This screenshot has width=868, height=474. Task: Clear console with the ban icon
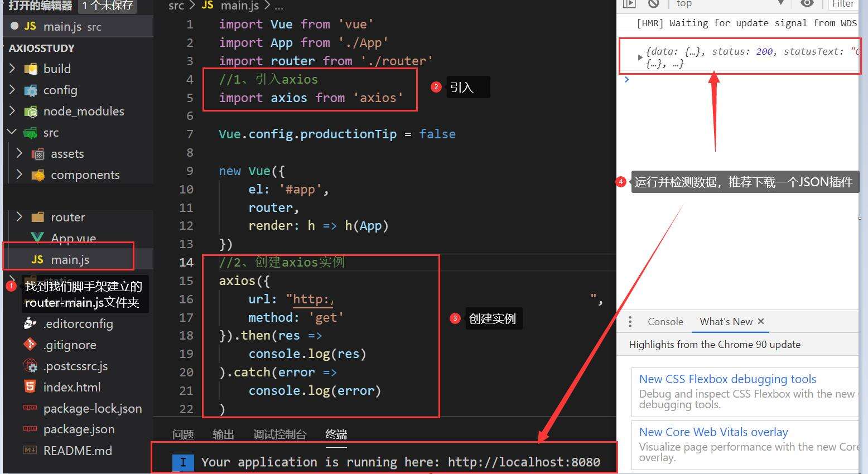click(x=654, y=4)
